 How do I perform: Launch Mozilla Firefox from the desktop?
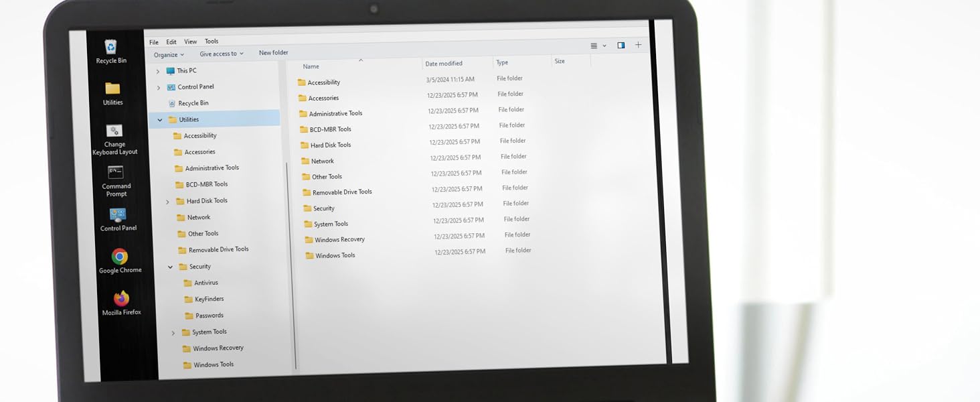(121, 302)
